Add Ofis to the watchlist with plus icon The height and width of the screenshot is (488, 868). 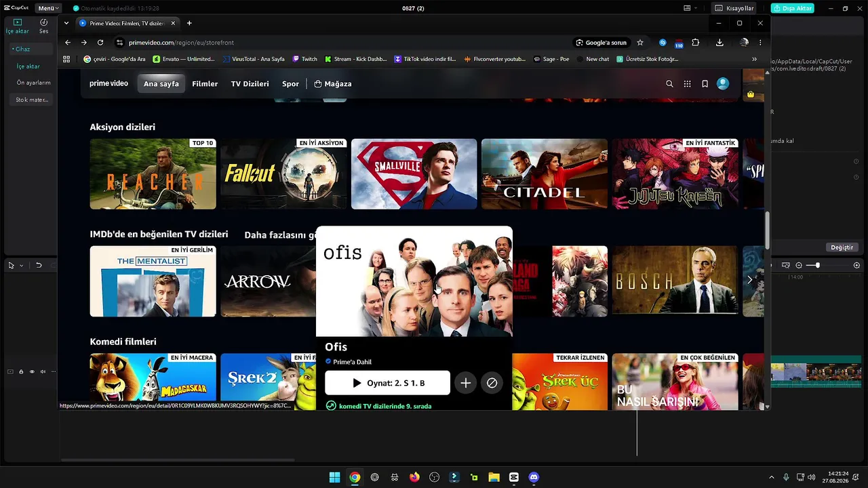[x=466, y=383]
